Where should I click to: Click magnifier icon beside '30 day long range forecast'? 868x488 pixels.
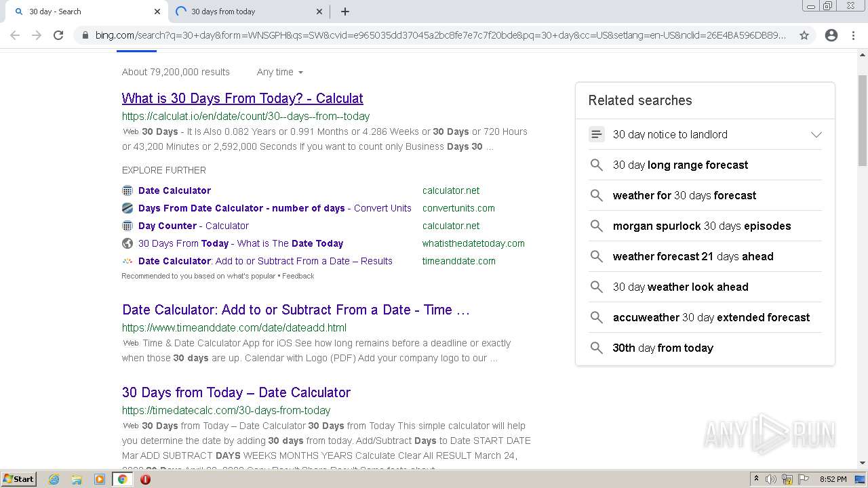pos(597,165)
